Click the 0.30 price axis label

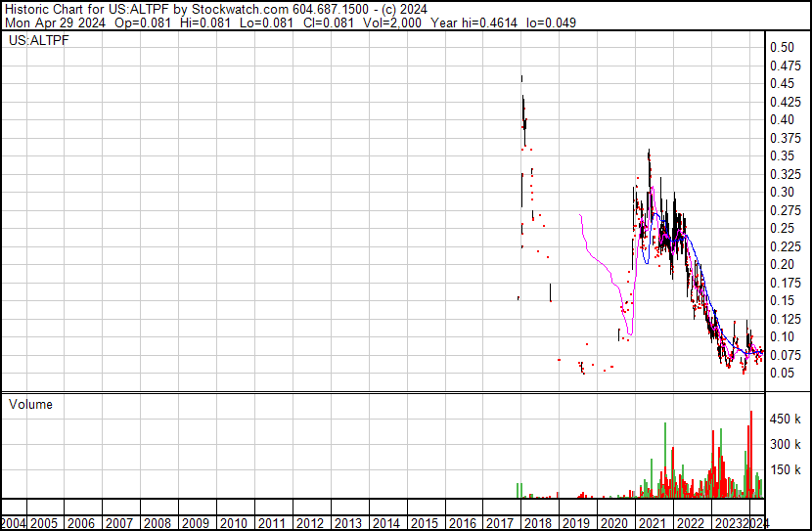(782, 192)
